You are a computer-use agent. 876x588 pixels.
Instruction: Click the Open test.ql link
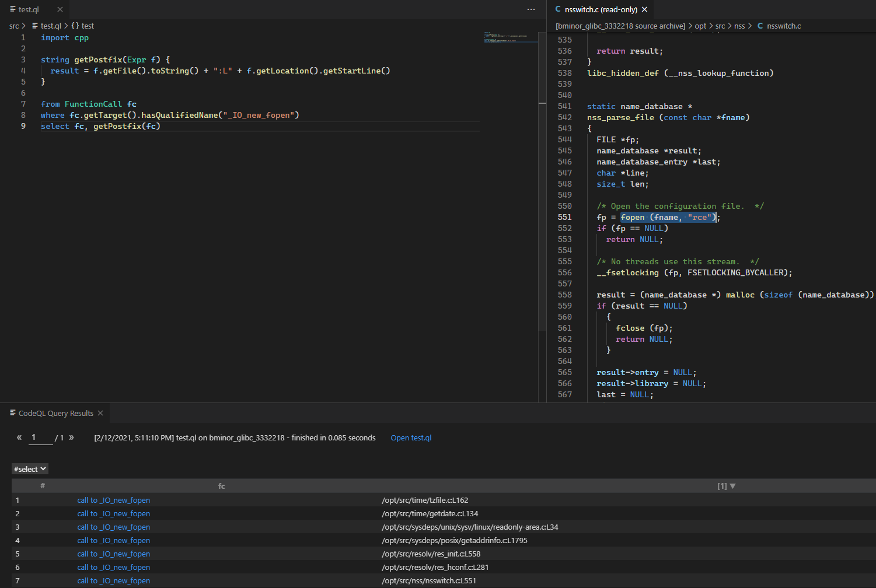coord(411,437)
